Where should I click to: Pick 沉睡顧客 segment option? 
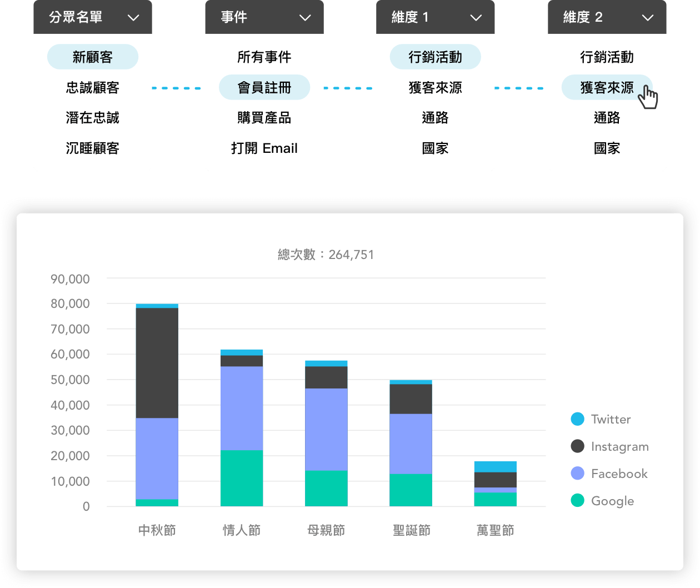(x=93, y=148)
